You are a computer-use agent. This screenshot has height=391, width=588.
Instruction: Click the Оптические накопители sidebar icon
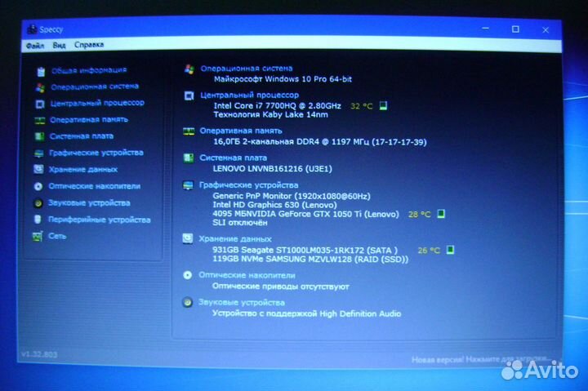click(38, 186)
